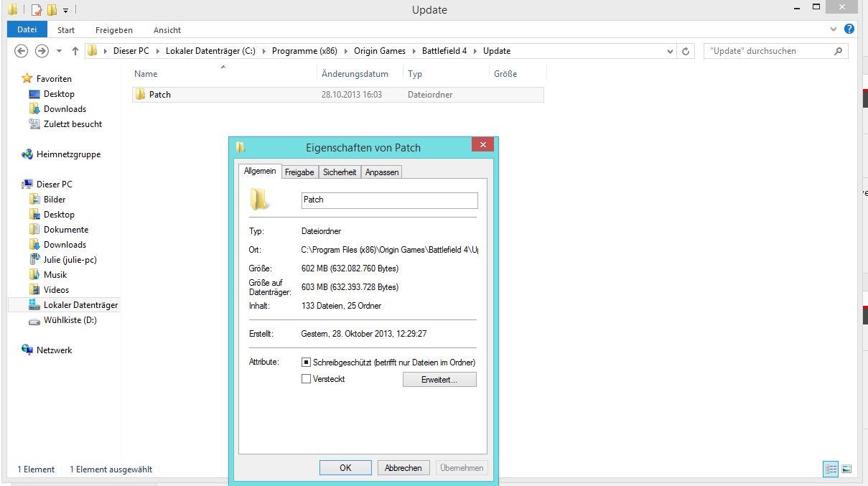
Task: Confirm properties with OK button
Action: 345,468
